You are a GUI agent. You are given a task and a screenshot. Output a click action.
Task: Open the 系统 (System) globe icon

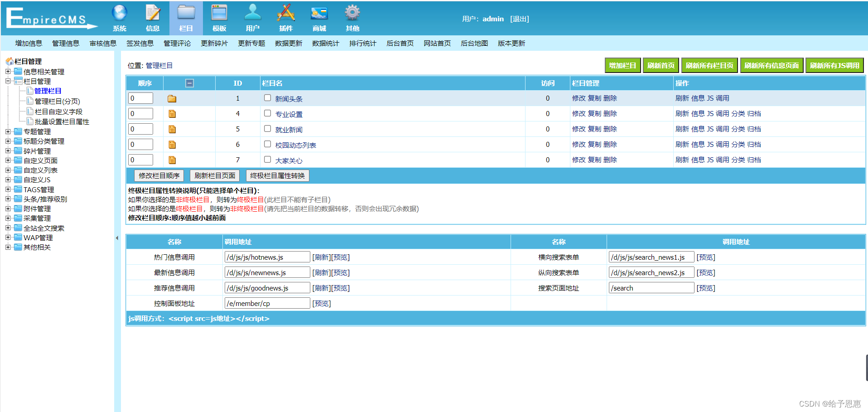coord(120,13)
